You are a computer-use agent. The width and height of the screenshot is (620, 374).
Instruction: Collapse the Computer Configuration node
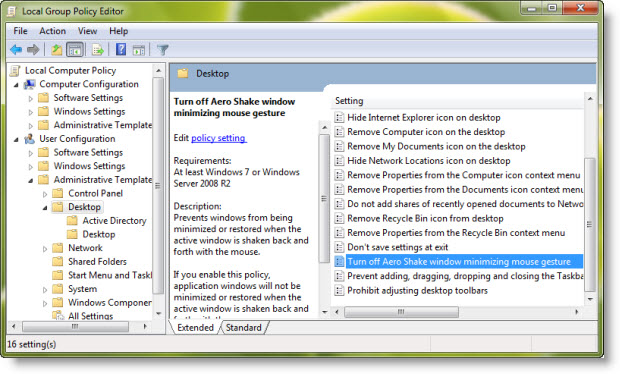(16, 85)
